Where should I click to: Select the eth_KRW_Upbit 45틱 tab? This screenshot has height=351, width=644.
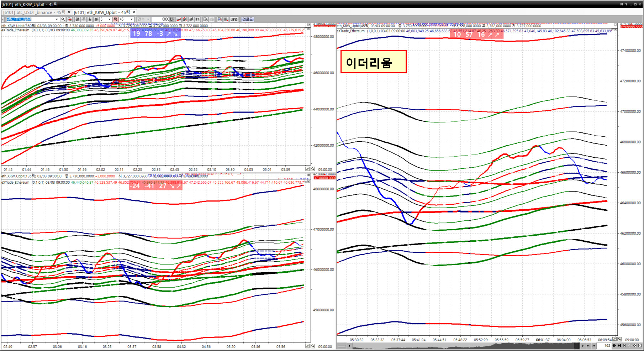(102, 12)
